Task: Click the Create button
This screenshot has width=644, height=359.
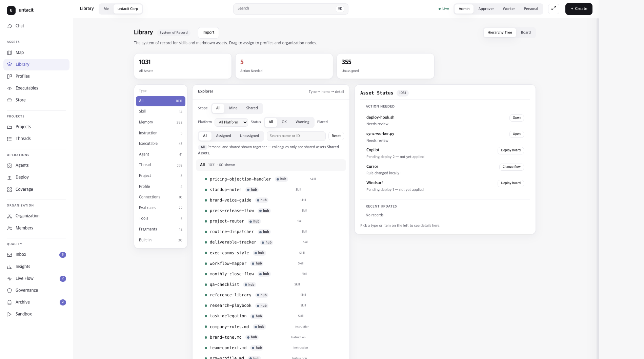Action: tap(579, 9)
